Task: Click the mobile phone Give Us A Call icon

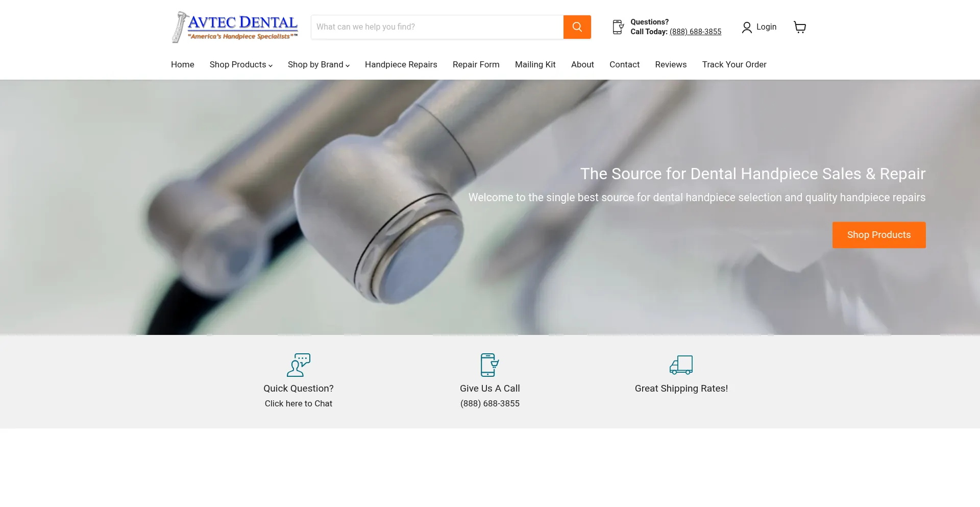Action: click(489, 365)
